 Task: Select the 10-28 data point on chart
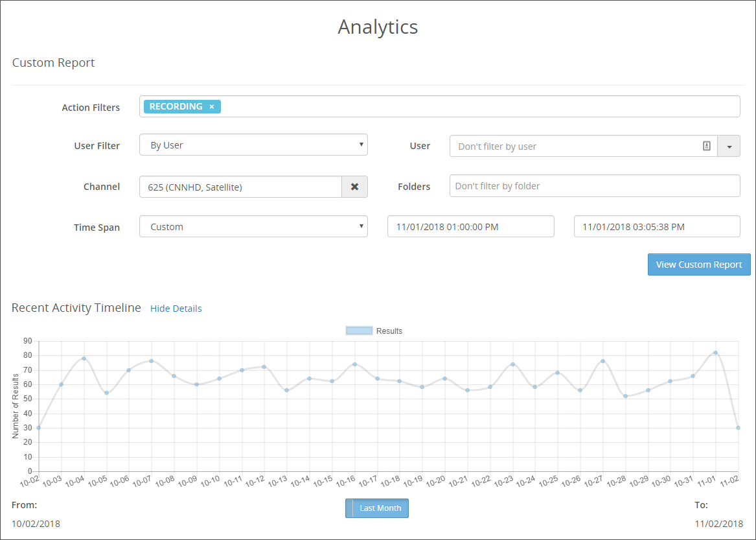coord(625,396)
